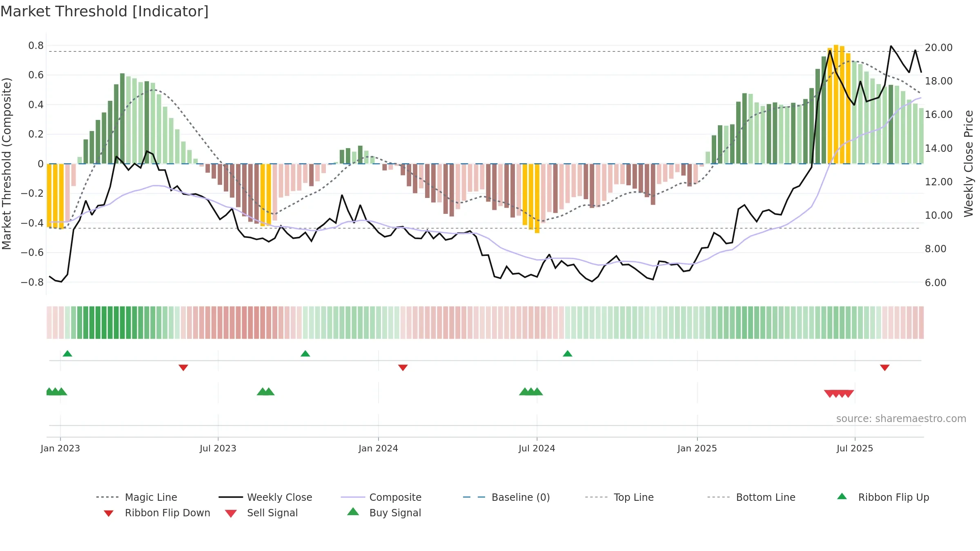Click the buy signal cluster at Jan 2023
980x551 pixels.
56,391
